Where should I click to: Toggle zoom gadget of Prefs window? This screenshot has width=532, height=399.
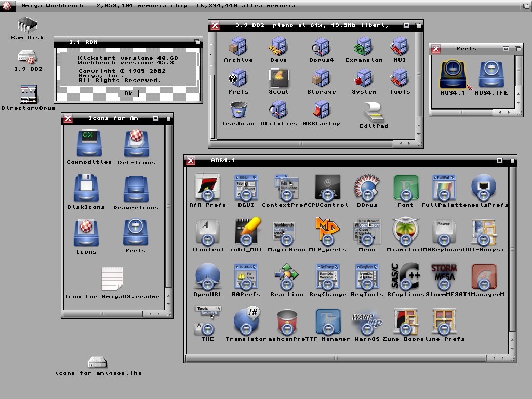pyautogui.click(x=506, y=49)
